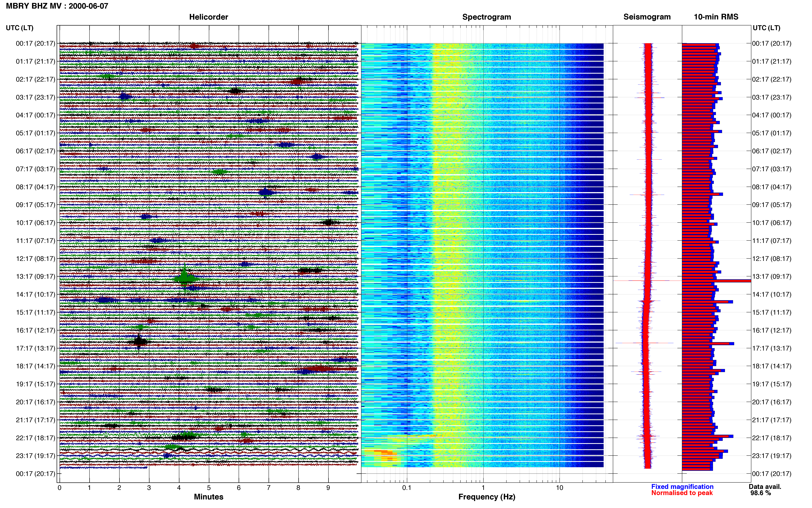This screenshot has width=812, height=508.
Task: Click the 0.1 Hz frequency tick label
Action: pos(407,487)
